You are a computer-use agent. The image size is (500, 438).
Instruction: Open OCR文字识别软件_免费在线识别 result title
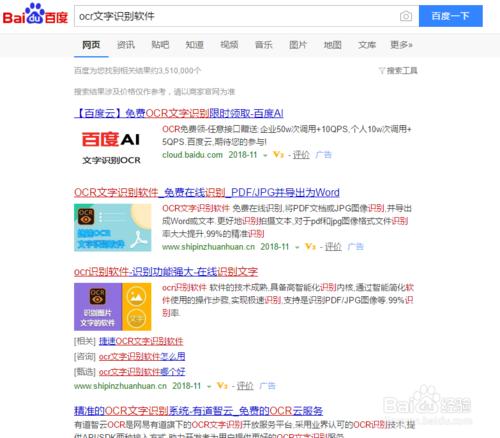click(207, 192)
